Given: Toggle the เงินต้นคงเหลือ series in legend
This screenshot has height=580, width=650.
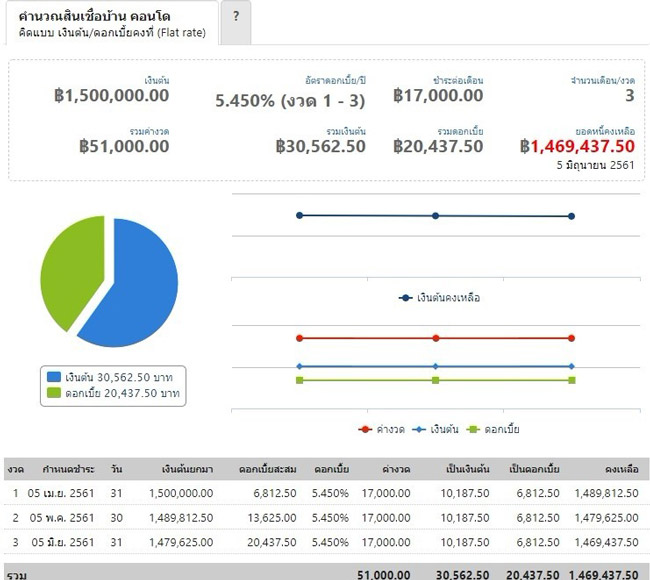Looking at the screenshot, I should click(439, 298).
